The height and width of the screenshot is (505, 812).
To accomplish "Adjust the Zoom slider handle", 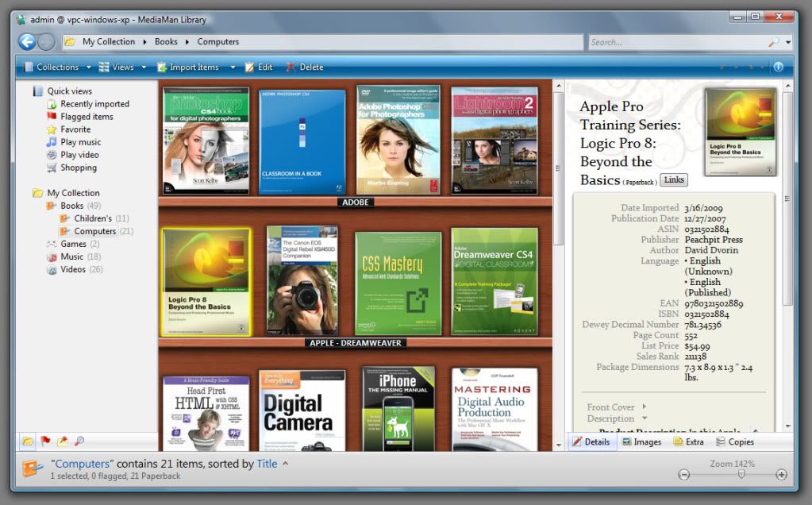I will (x=741, y=474).
